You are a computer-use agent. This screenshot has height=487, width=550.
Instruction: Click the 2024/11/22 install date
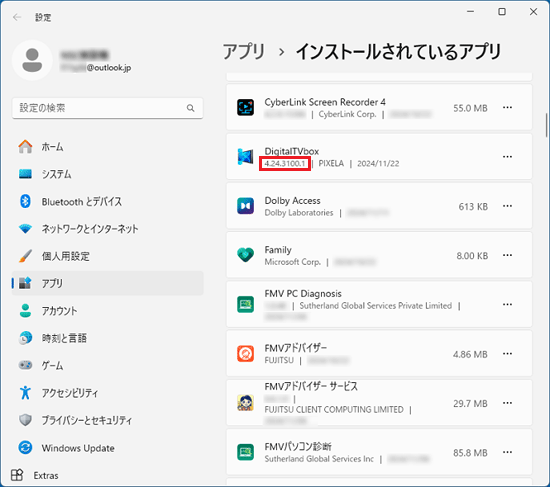[378, 164]
